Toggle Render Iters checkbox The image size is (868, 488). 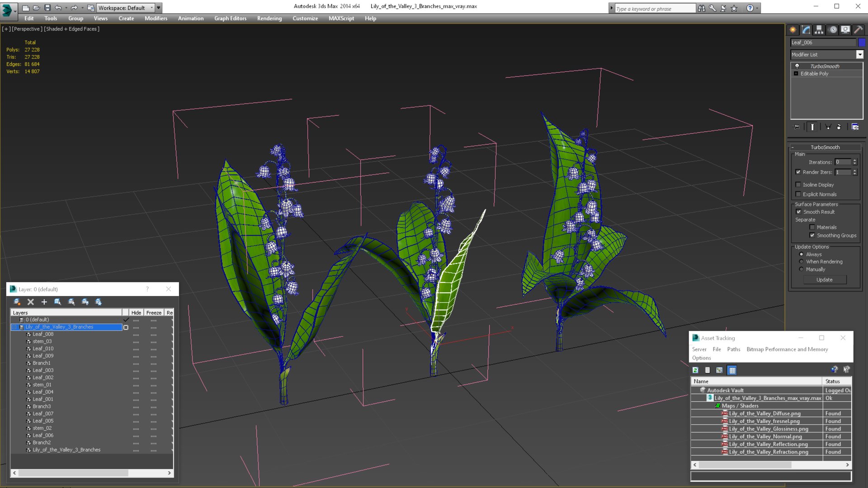point(798,172)
